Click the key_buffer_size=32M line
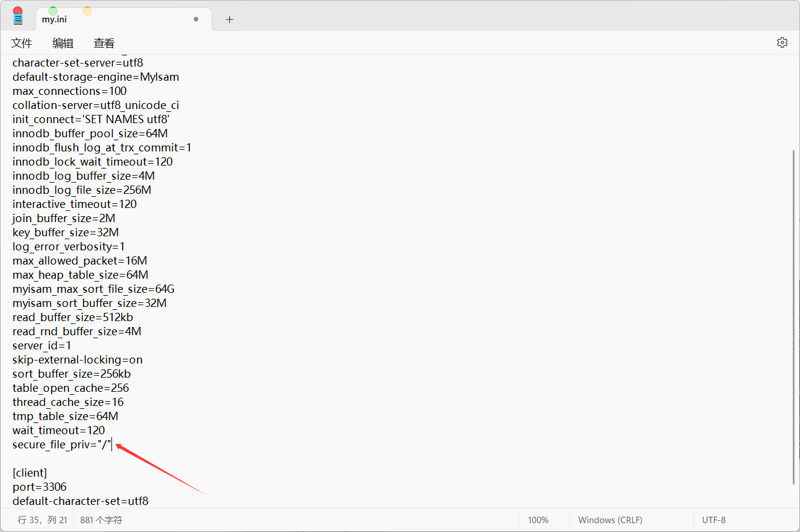Screen dimensions: 800x532 pyautogui.click(x=65, y=233)
